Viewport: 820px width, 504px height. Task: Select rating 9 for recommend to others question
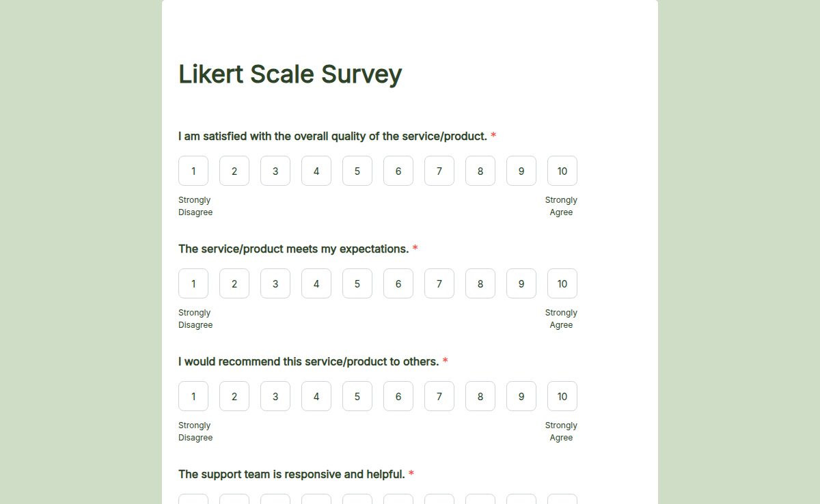point(521,396)
